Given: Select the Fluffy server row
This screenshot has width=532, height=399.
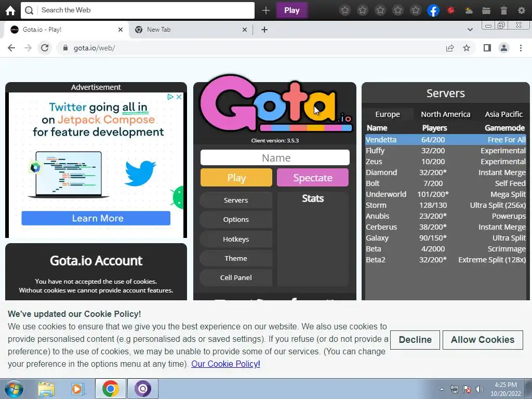Looking at the screenshot, I should 445,151.
